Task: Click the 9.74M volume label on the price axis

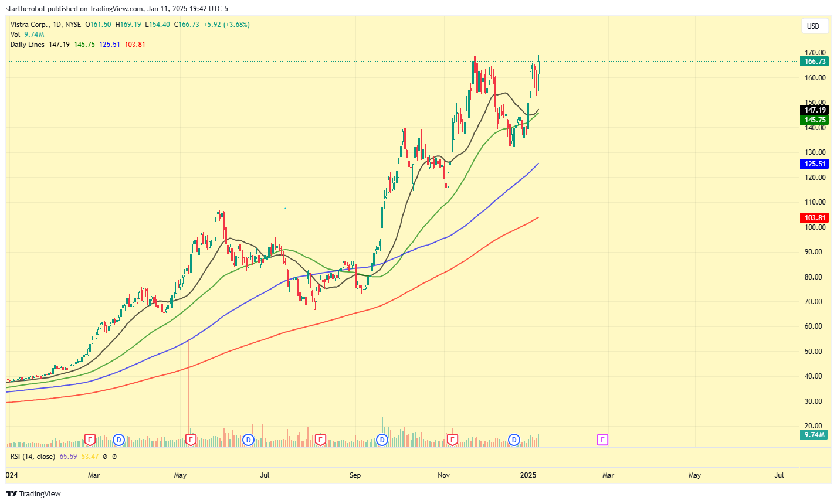Action: (814, 435)
